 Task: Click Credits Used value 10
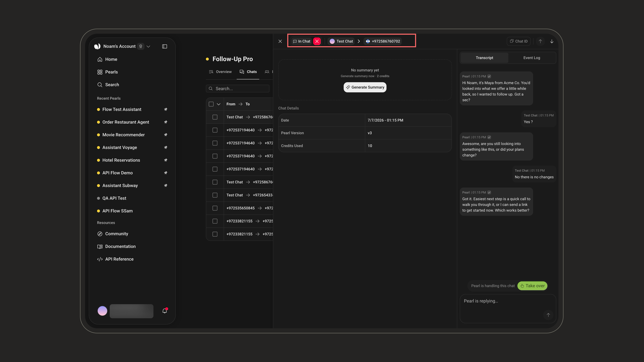click(x=370, y=146)
